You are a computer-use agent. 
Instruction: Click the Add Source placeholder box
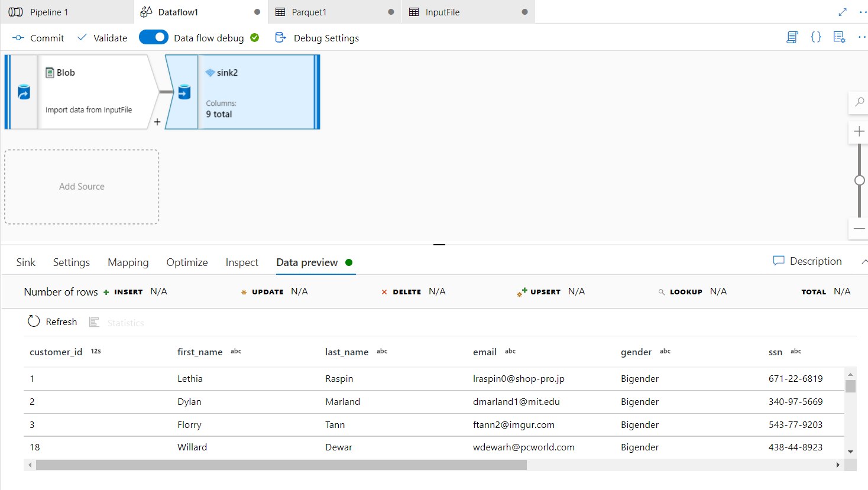click(82, 187)
